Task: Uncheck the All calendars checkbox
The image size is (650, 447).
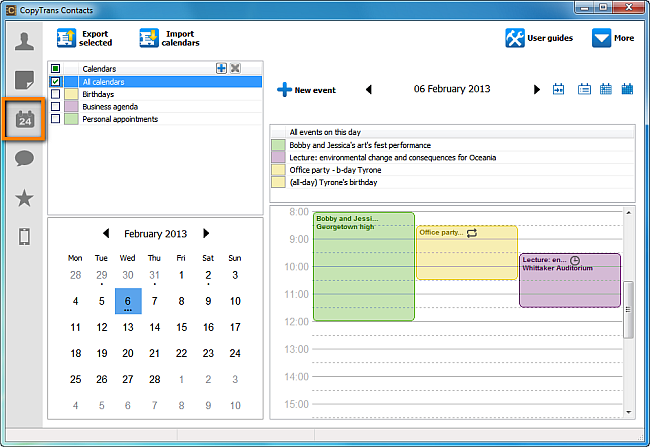Action: (56, 82)
